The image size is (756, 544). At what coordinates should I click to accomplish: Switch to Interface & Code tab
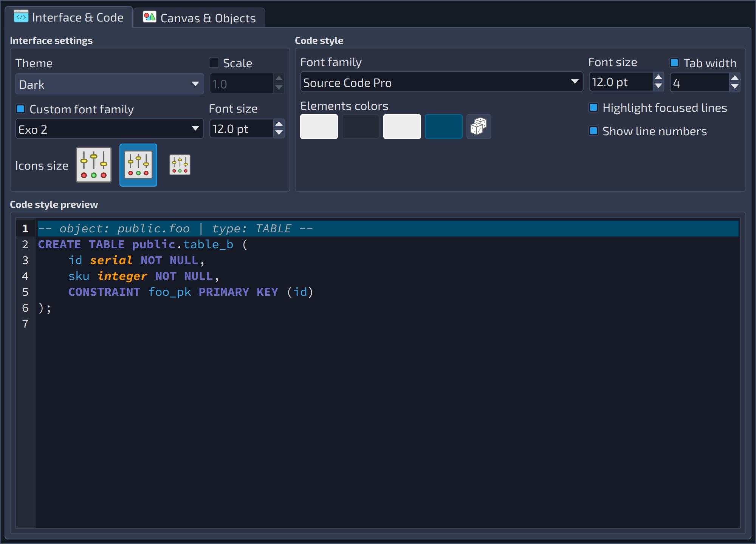point(69,17)
